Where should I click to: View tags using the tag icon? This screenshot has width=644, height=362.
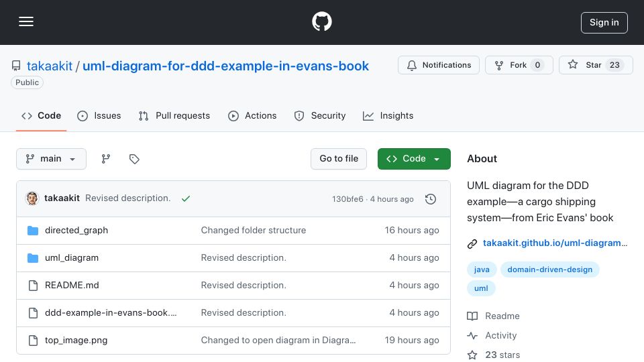[x=134, y=159]
